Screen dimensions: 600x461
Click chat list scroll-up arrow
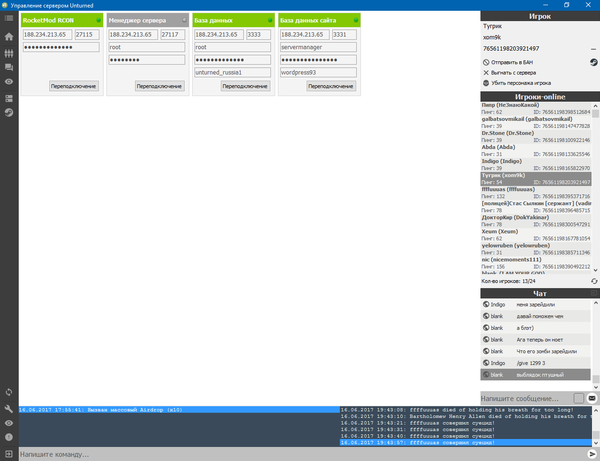pyautogui.click(x=595, y=303)
